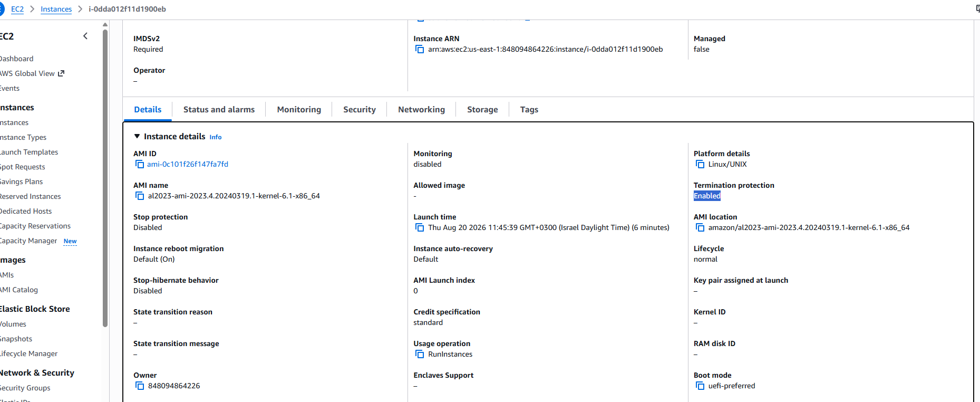Screen dimensions: 980x402
Task: Click the Lifecycle normal value
Action: click(x=705, y=259)
